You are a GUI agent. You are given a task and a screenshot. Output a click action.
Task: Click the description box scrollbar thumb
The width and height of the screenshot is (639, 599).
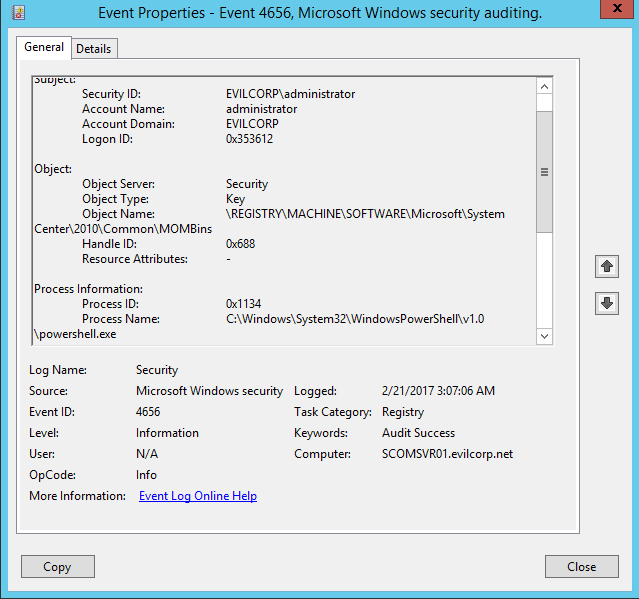[544, 171]
